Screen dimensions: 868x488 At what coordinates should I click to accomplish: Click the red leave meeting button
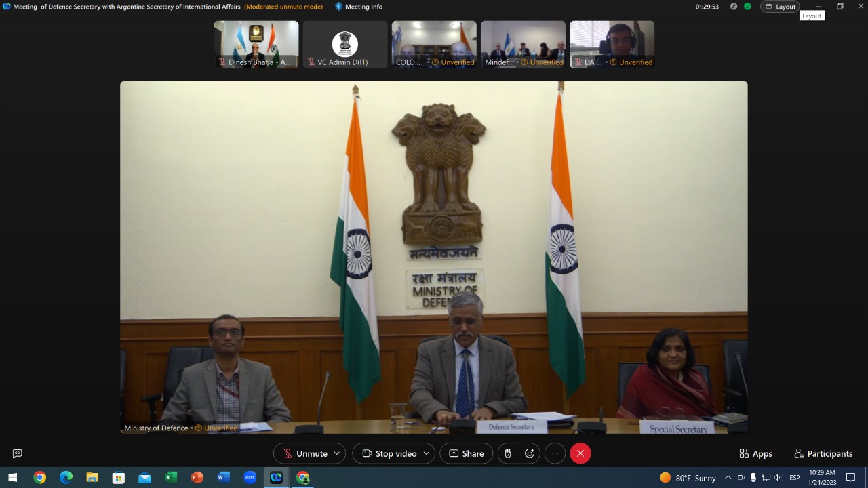tap(580, 453)
